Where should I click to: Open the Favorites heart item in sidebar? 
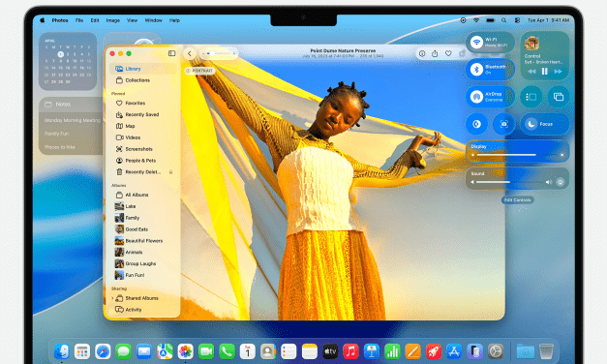coord(131,103)
